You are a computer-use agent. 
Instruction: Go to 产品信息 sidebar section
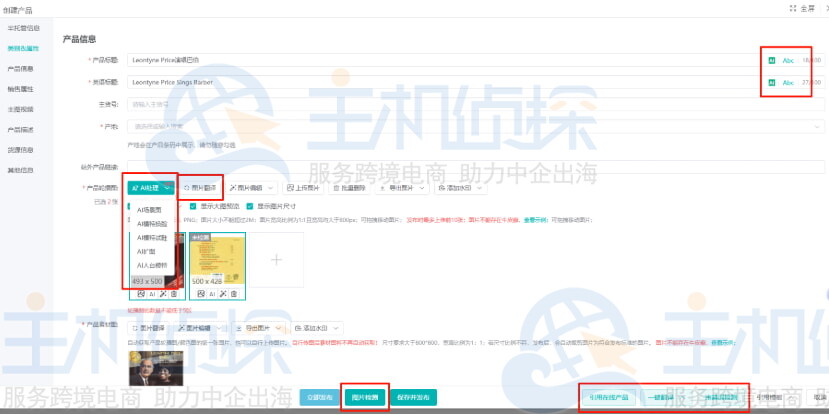pyautogui.click(x=21, y=69)
